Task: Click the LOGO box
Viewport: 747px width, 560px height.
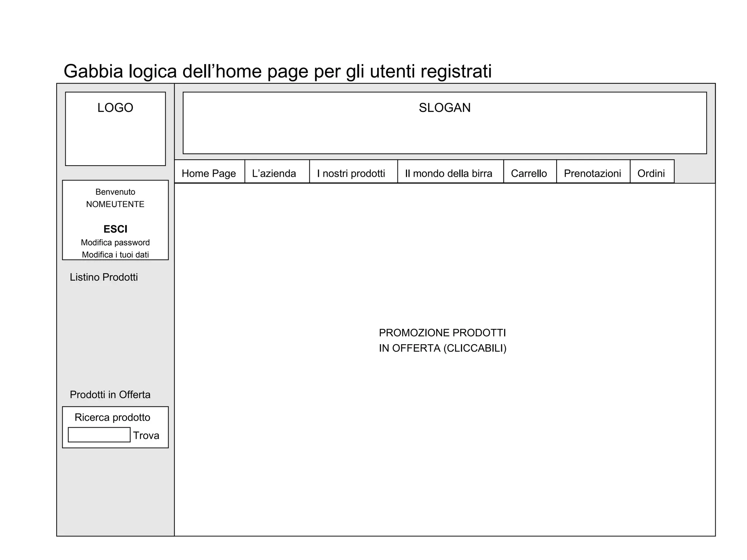Action: click(115, 128)
